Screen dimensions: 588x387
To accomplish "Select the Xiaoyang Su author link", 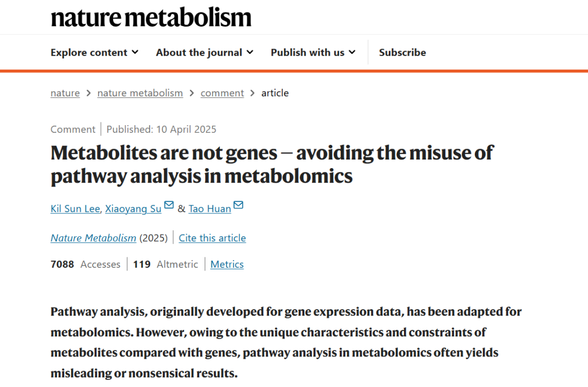I will (x=133, y=208).
